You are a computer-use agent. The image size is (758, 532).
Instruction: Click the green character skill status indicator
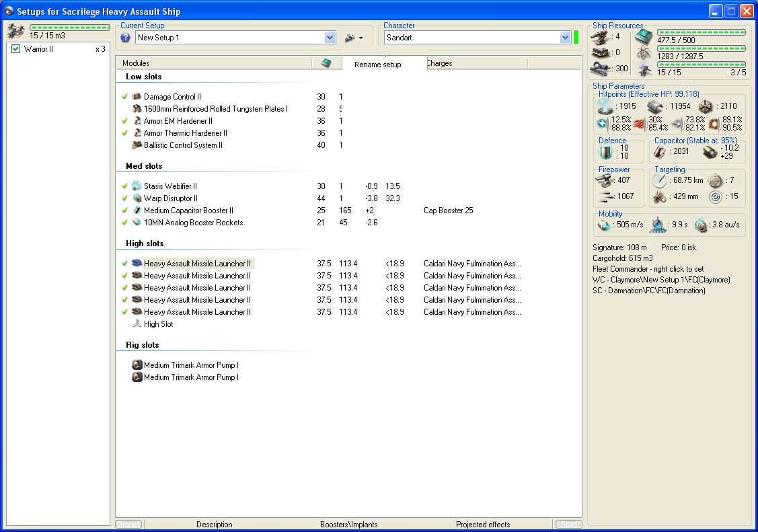(x=576, y=37)
